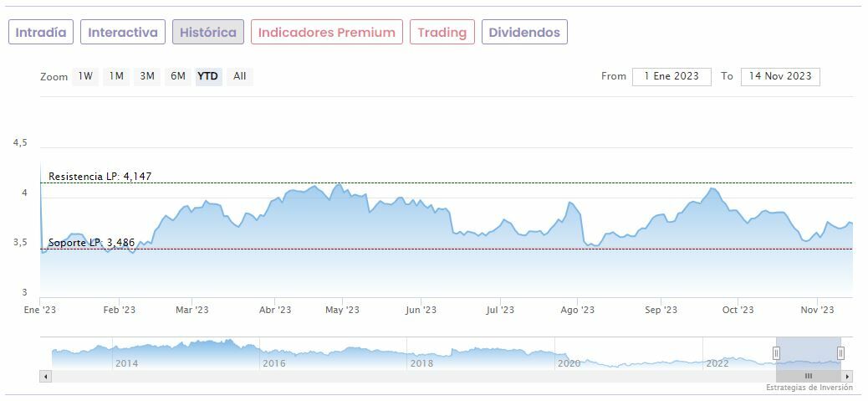Select the Histórica tab

(208, 33)
